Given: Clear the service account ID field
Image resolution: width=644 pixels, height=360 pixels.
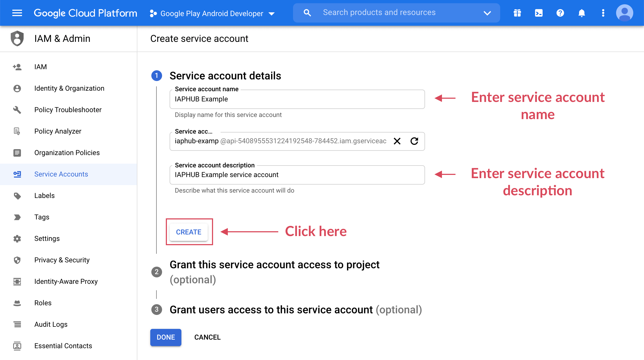Looking at the screenshot, I should click(x=397, y=141).
